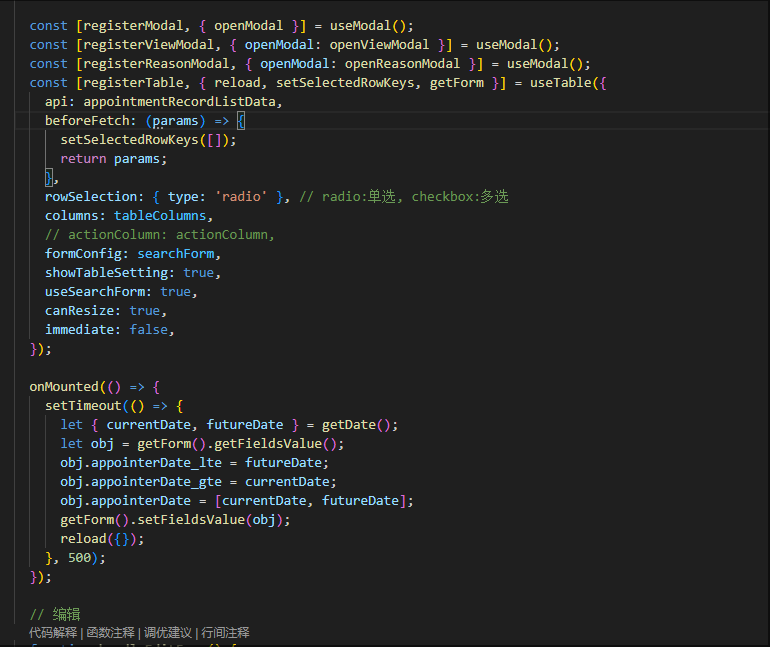Click '[currentDate, futureDate]' array assignment

310,501
